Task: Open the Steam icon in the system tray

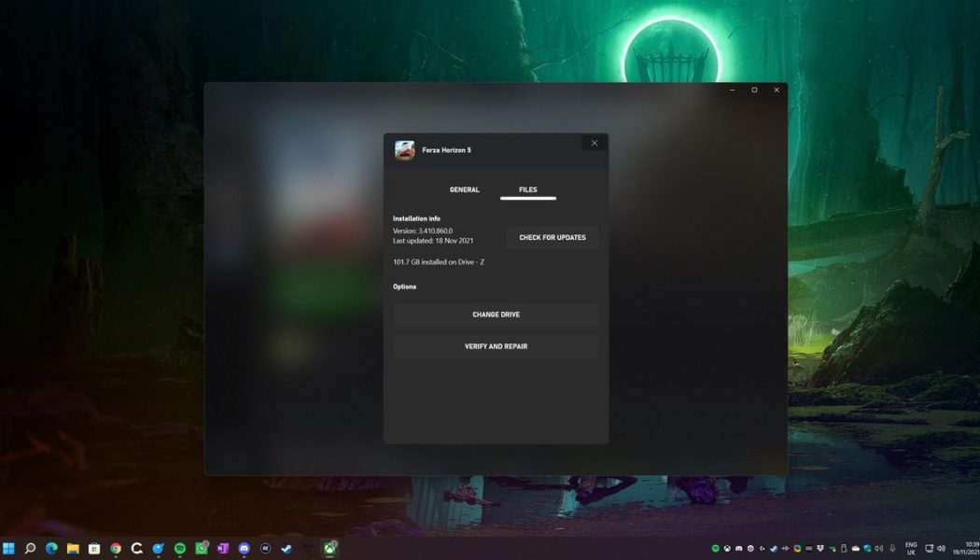Action: tap(774, 548)
